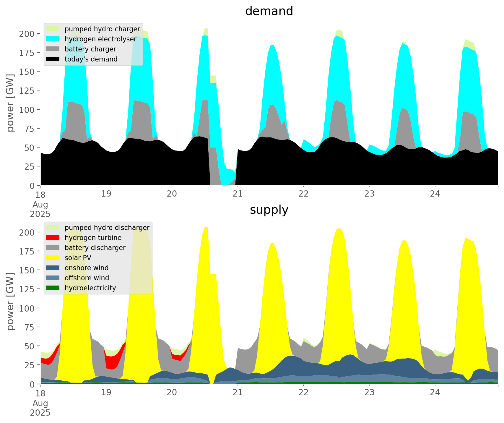Viewport: 504px width, 423px height.
Task: Click the 200 y-axis tick on demand chart
Action: coord(27,34)
